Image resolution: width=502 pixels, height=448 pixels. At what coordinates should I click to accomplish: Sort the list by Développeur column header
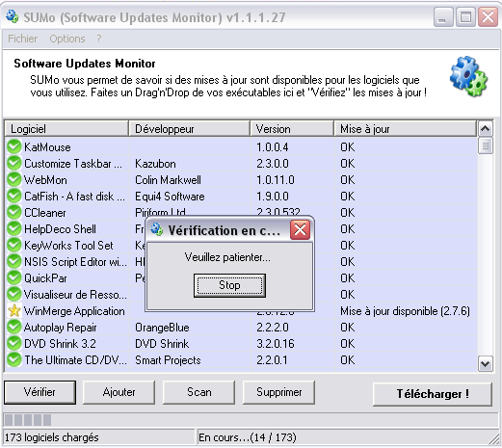189,129
